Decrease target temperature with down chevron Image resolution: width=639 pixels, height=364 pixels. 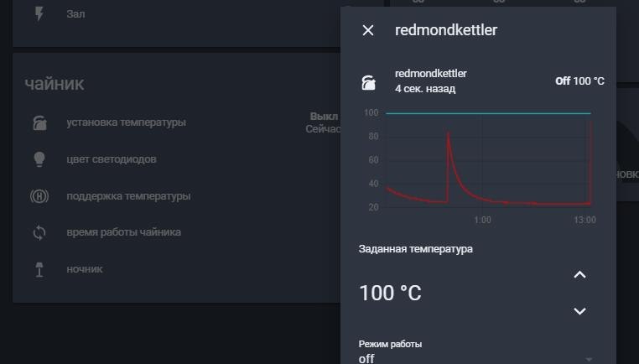coord(579,311)
